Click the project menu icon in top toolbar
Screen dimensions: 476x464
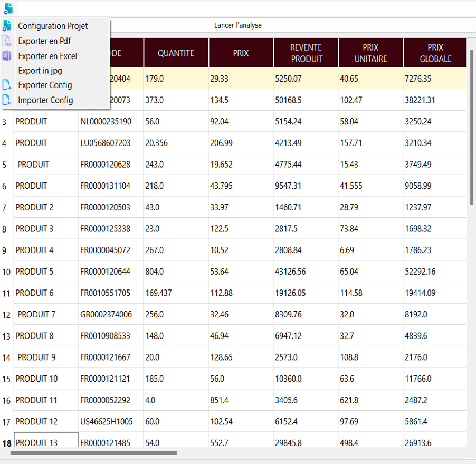point(8,8)
